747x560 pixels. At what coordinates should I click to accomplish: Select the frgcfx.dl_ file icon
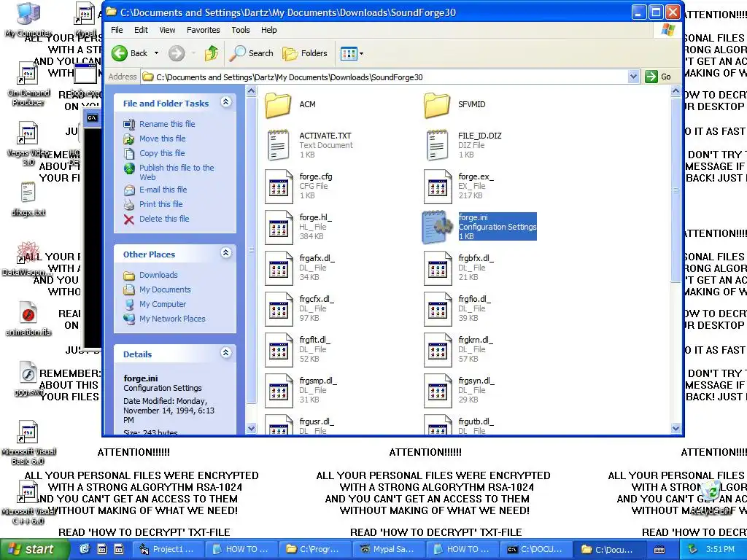tap(278, 309)
